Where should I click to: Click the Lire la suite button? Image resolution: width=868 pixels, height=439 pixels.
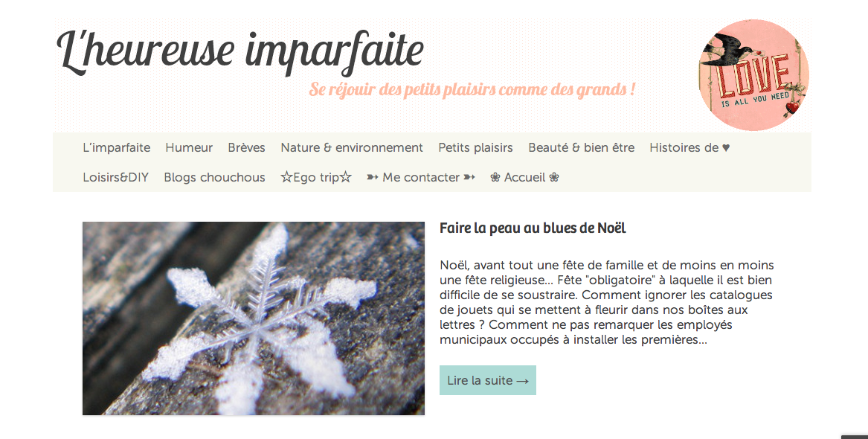(x=488, y=380)
